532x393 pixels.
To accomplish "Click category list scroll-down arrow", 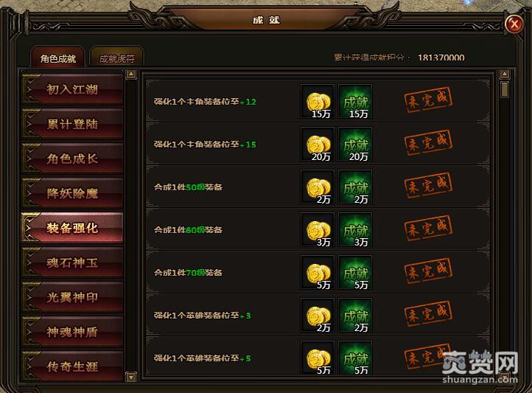I will (x=131, y=377).
